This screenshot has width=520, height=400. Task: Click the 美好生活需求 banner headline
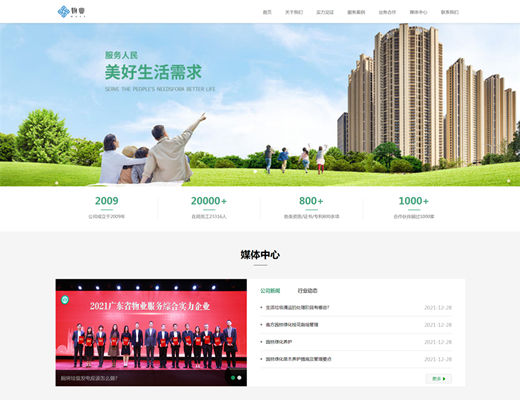(153, 72)
